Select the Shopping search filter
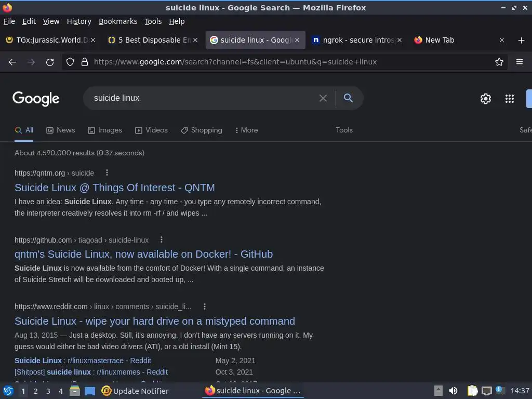The height and width of the screenshot is (399, 532). point(202,130)
